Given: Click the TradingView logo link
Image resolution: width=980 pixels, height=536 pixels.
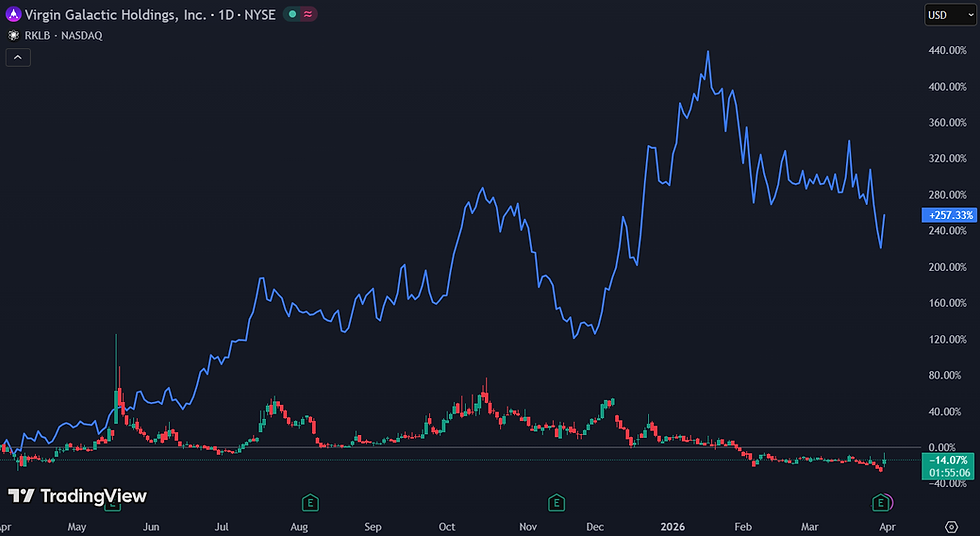Looking at the screenshot, I should pyautogui.click(x=78, y=496).
